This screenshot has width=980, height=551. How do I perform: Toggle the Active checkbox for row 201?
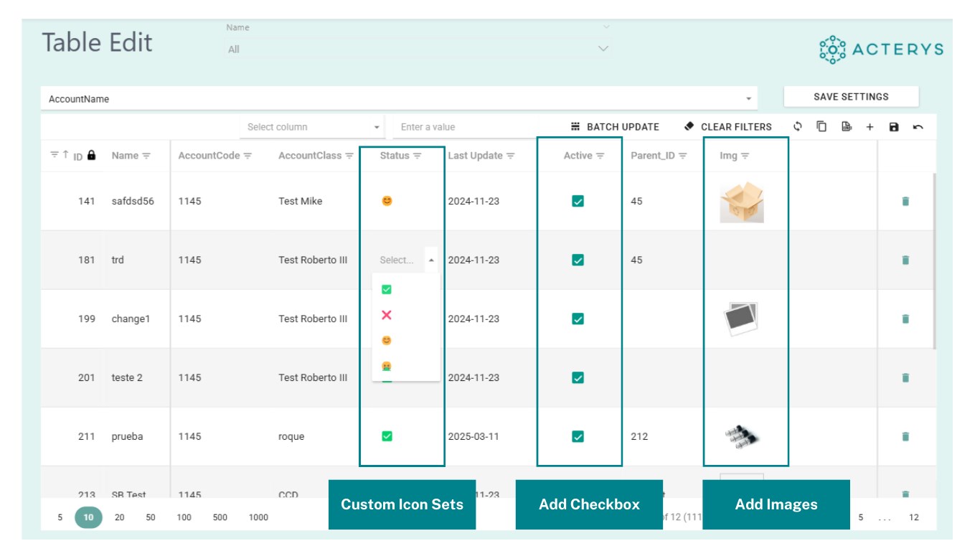578,378
